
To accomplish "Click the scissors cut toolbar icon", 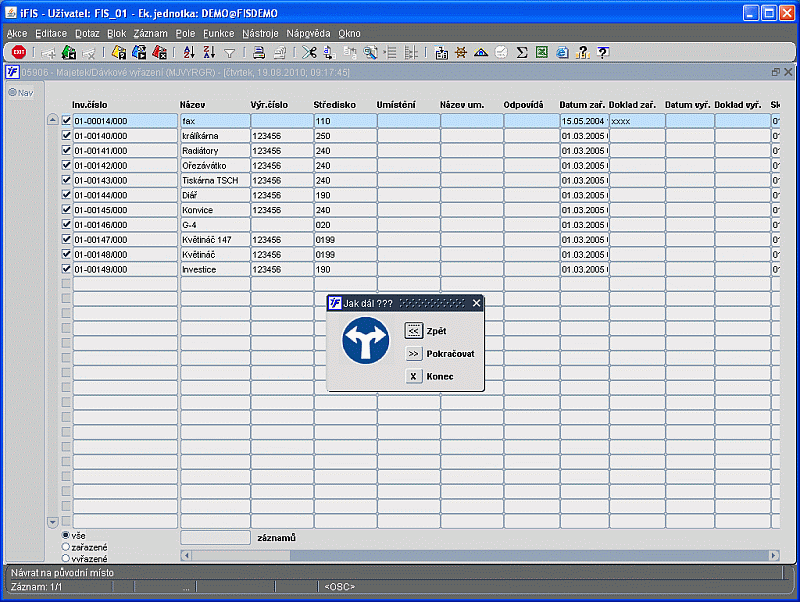I will pos(309,52).
